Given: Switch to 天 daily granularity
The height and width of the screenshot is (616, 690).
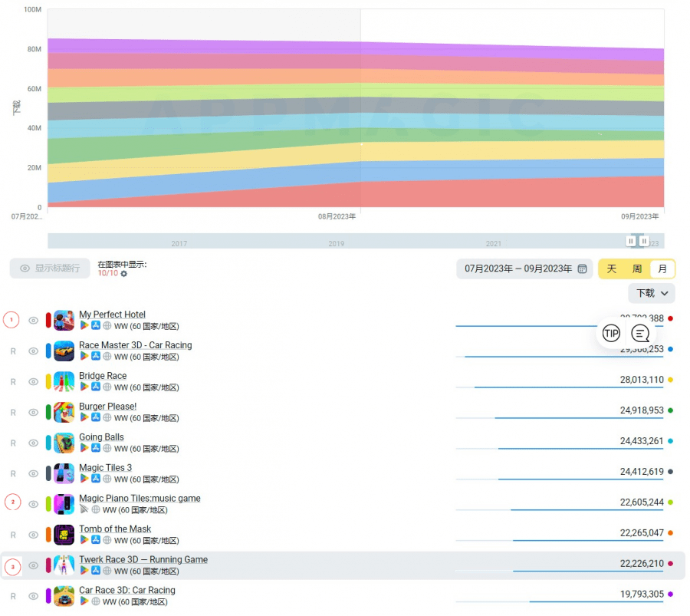Looking at the screenshot, I should tap(612, 268).
